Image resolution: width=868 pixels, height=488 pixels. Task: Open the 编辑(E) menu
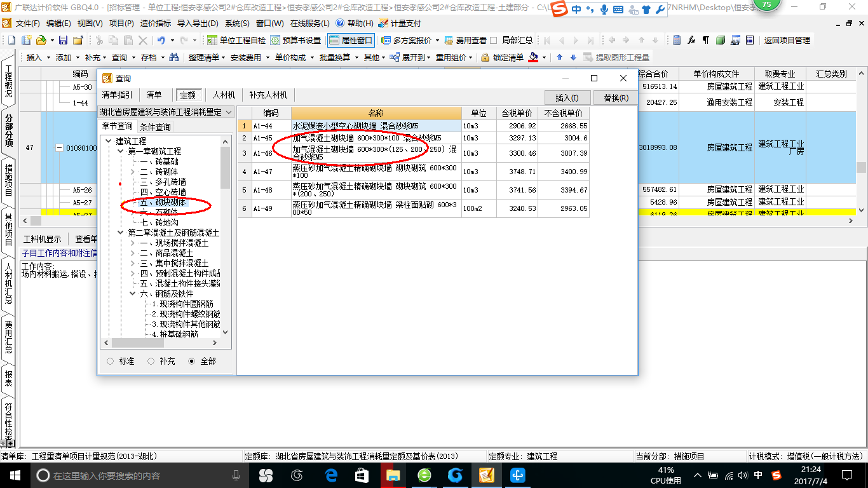tap(58, 23)
